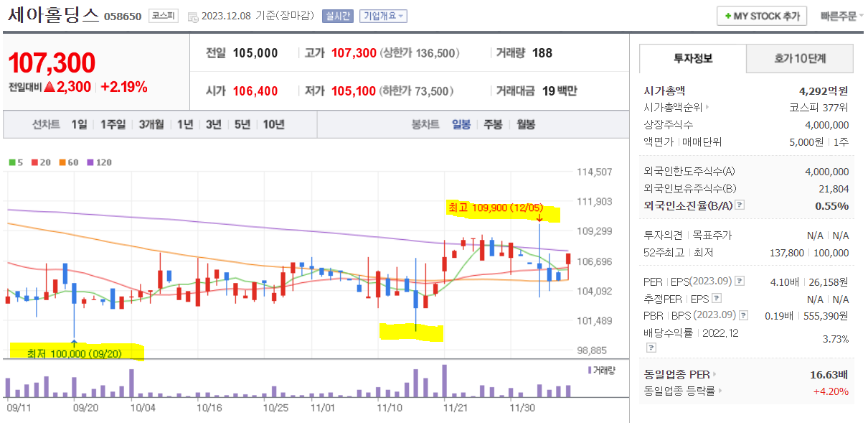Click the purple 120-day moving average legend marker
The width and height of the screenshot is (868, 423).
(91, 162)
